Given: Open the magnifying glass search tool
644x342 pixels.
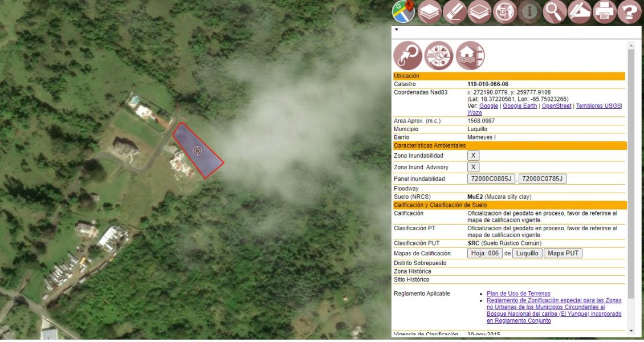Looking at the screenshot, I should 555,12.
